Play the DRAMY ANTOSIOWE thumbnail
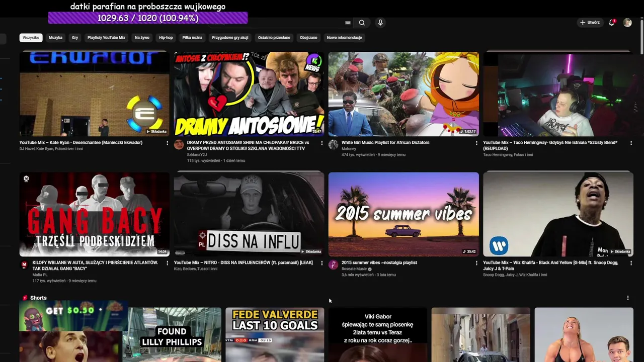The height and width of the screenshot is (362, 644). (249, 94)
